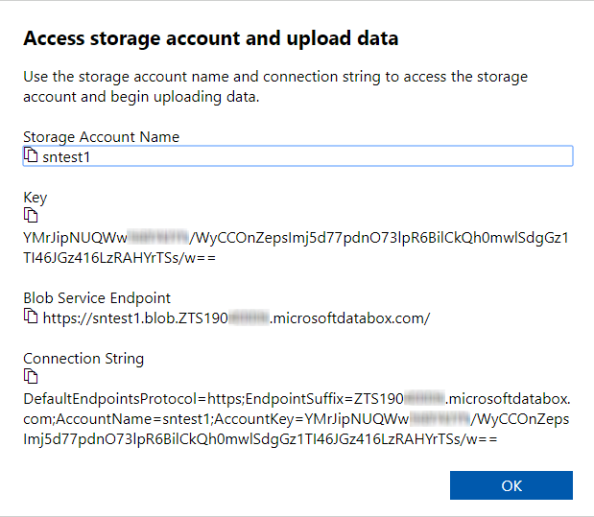594x517 pixels.
Task: Click the sntest1 account name text
Action: point(66,157)
